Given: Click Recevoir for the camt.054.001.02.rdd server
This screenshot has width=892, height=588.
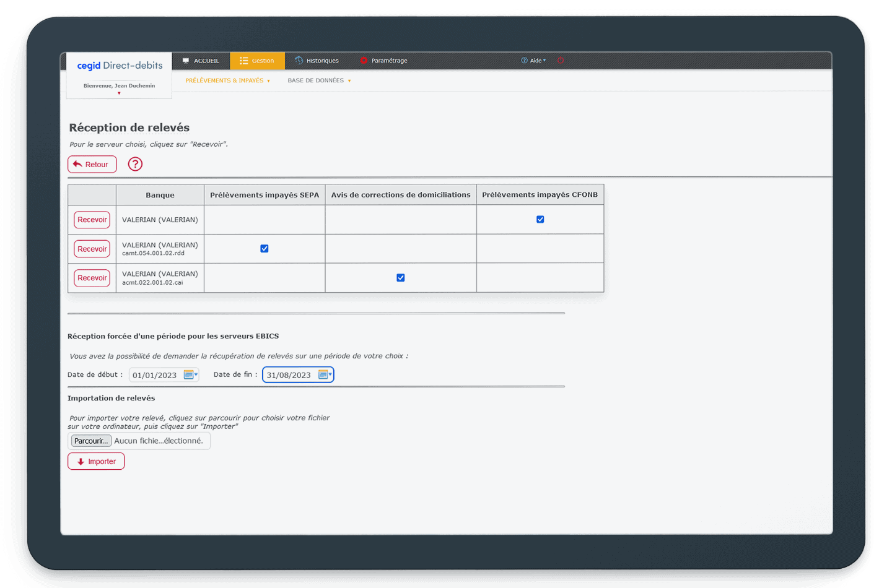Looking at the screenshot, I should coord(92,249).
